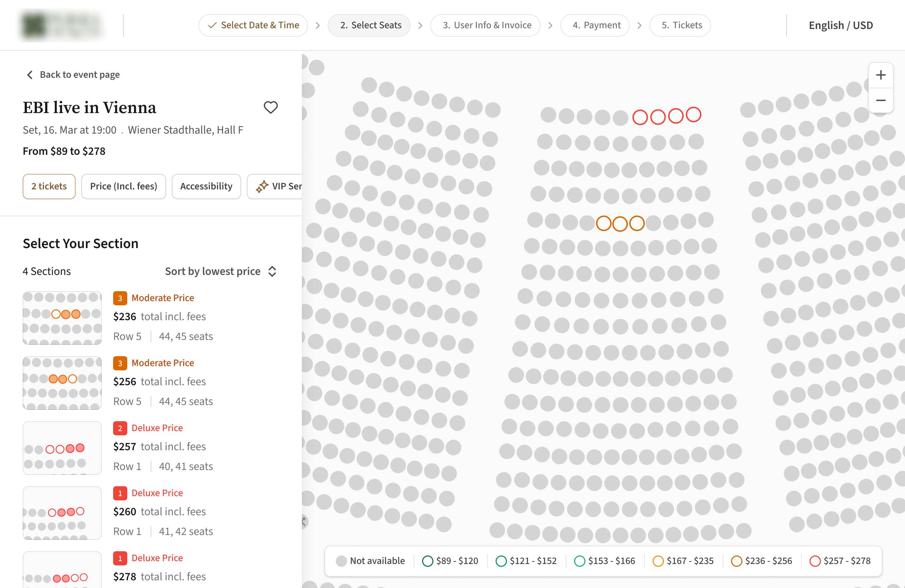The image size is (905, 588).
Task: Toggle the Accessibility filter
Action: point(206,186)
